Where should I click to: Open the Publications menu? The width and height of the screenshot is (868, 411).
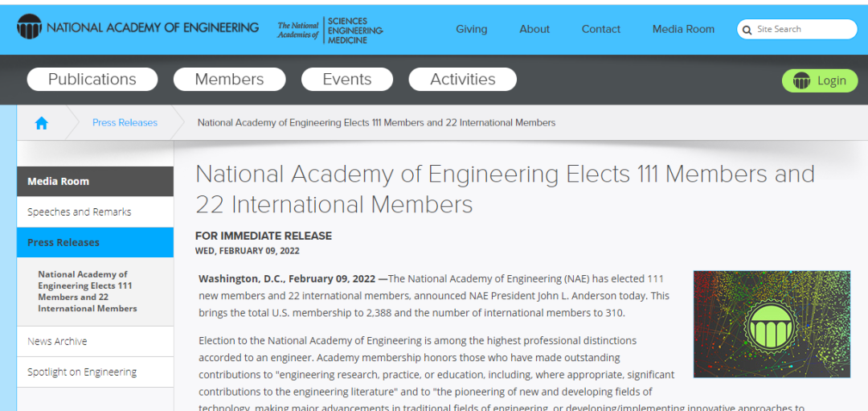coord(92,79)
